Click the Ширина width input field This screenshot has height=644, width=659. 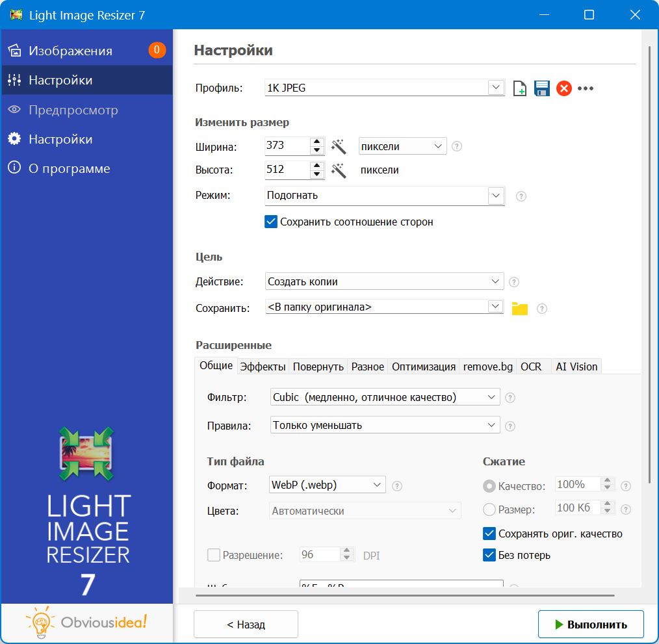(x=287, y=146)
